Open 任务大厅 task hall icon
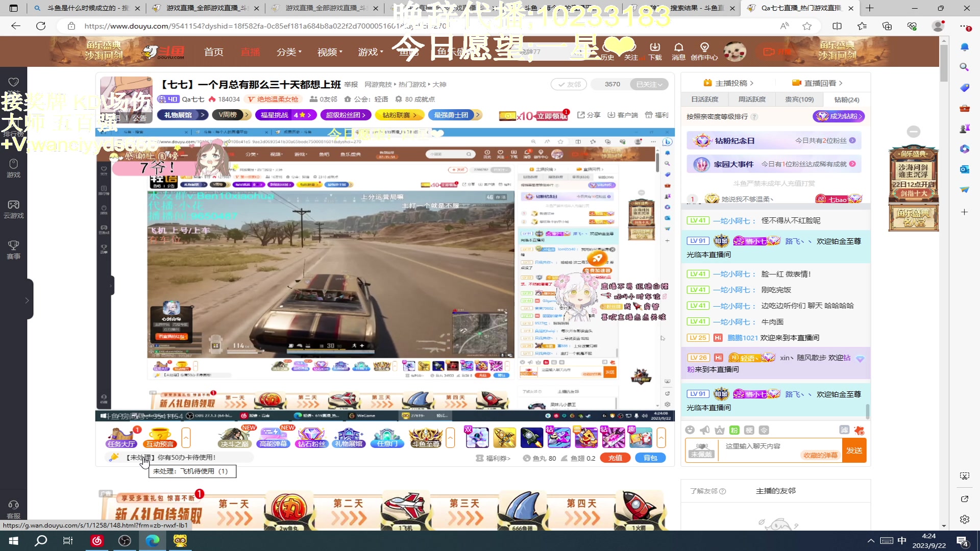 tap(121, 438)
